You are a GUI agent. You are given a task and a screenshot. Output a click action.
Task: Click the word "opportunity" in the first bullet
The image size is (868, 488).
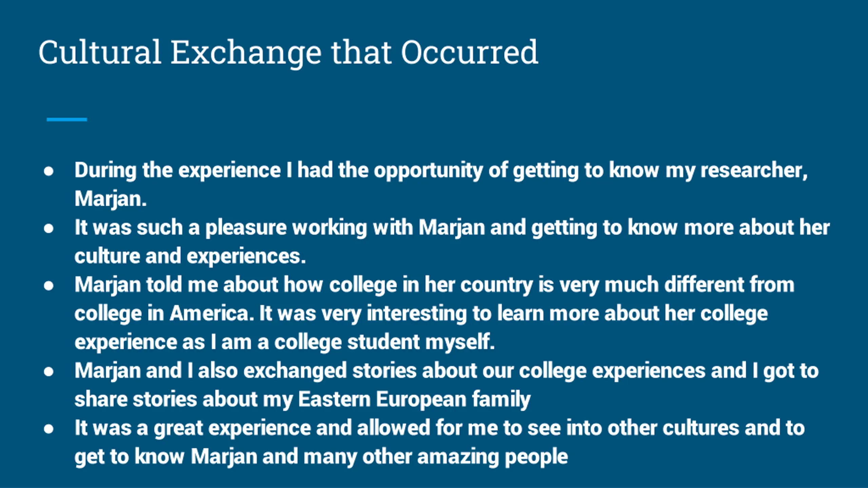(x=428, y=171)
